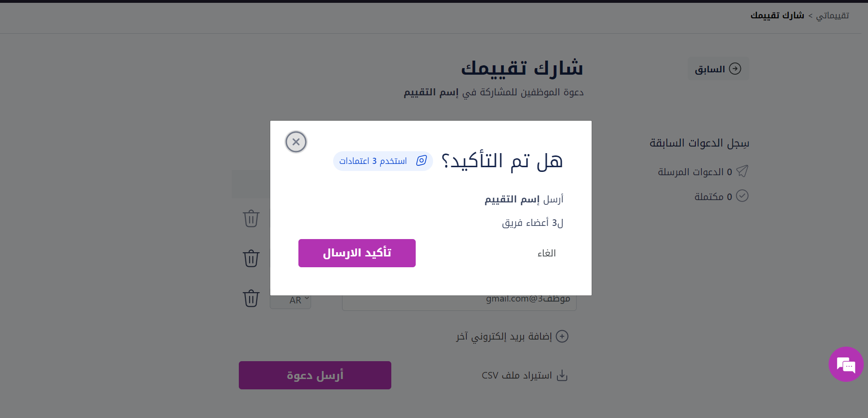Click the شارك تقييمك breadcrumb item
The width and height of the screenshot is (868, 418).
[777, 15]
